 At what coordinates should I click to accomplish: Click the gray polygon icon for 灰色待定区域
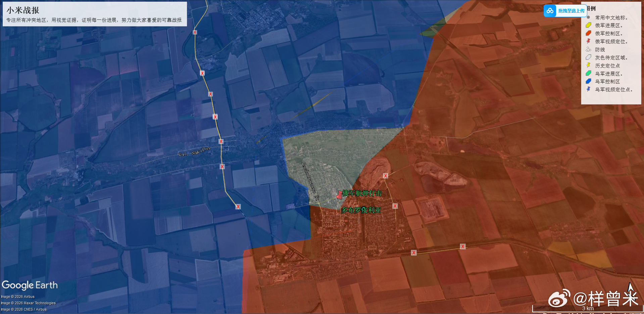click(x=588, y=57)
